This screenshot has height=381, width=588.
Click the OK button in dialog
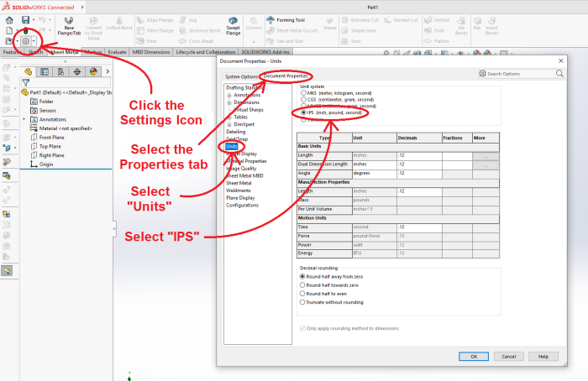click(474, 356)
